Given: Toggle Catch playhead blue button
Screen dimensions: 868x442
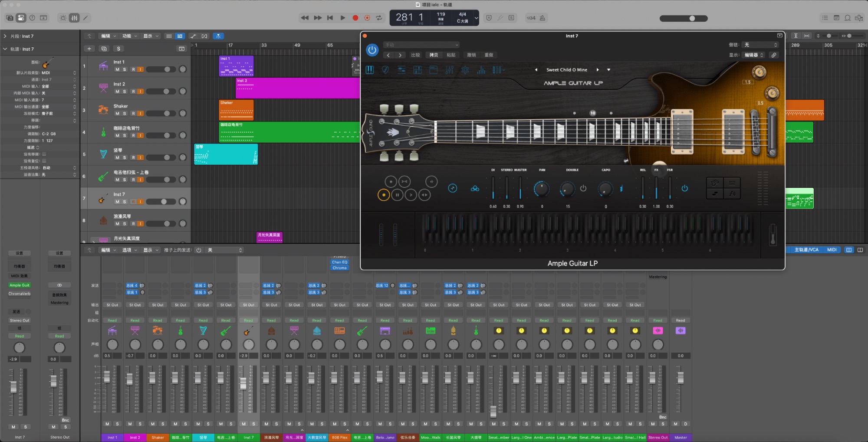Looking at the screenshot, I should tap(218, 36).
